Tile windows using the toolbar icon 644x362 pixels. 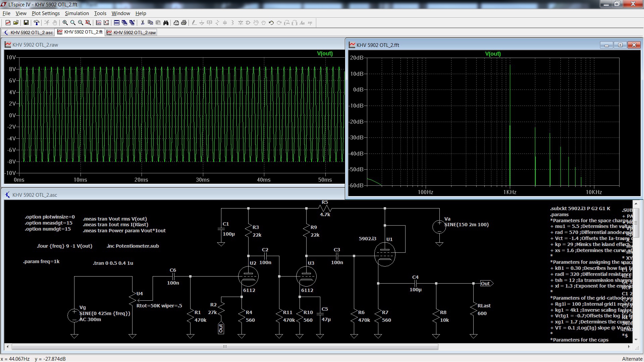[x=117, y=23]
